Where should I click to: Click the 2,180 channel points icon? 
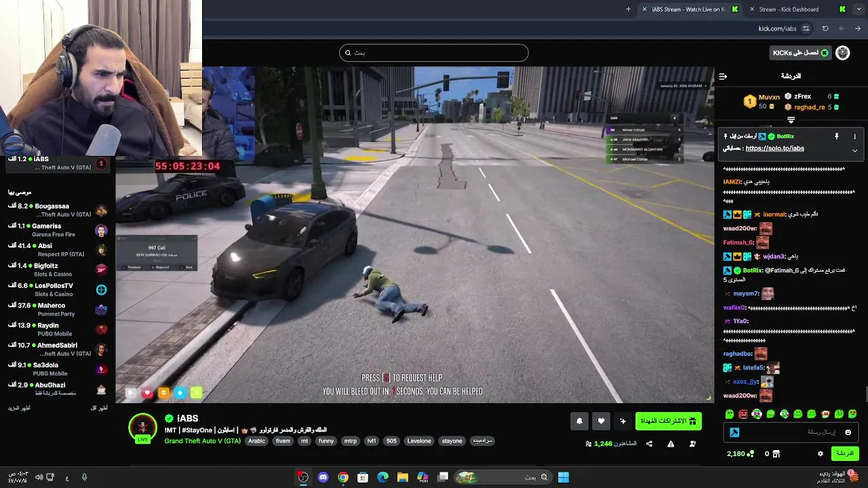(749, 453)
